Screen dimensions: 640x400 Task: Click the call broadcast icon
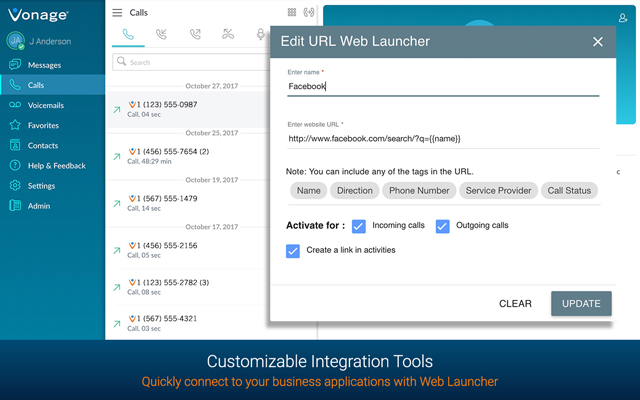tap(309, 12)
